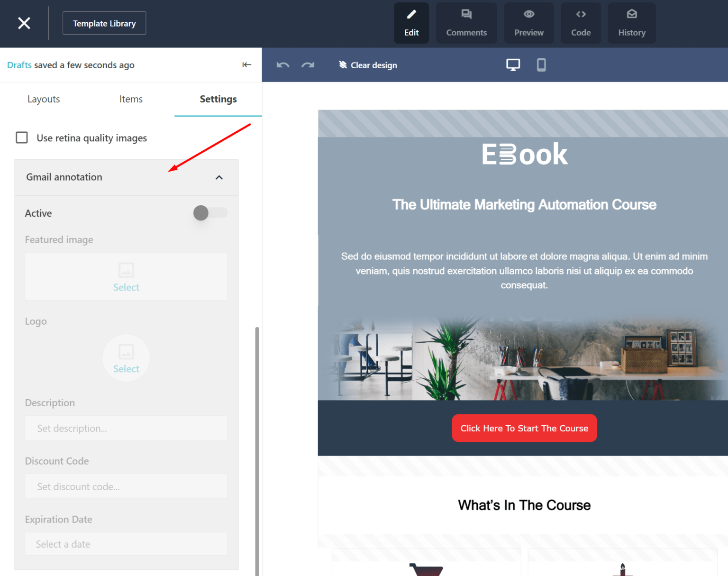Open email Preview
This screenshot has width=728, height=576.
pos(529,23)
